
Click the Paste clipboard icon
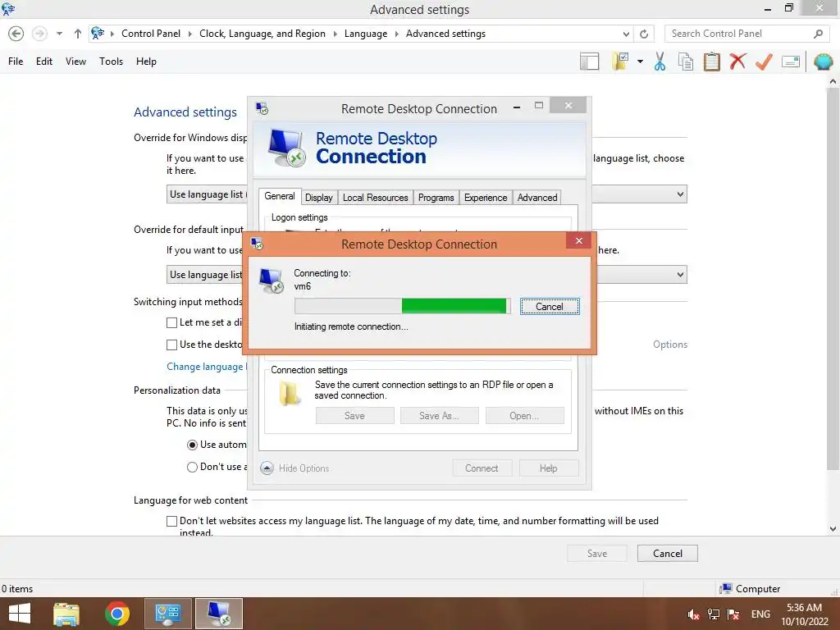point(711,62)
